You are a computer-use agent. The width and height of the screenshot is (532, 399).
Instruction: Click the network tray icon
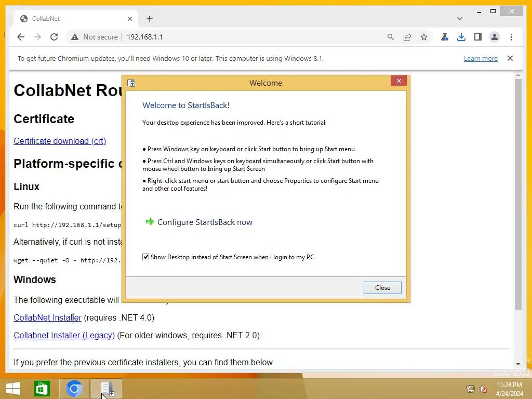point(471,389)
